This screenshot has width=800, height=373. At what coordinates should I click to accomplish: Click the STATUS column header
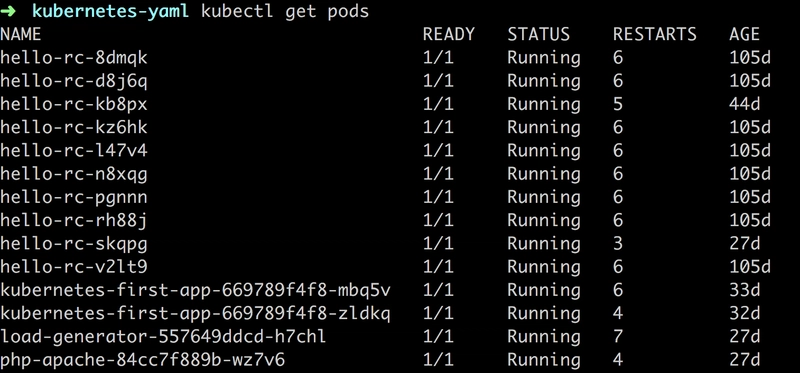[x=538, y=34]
